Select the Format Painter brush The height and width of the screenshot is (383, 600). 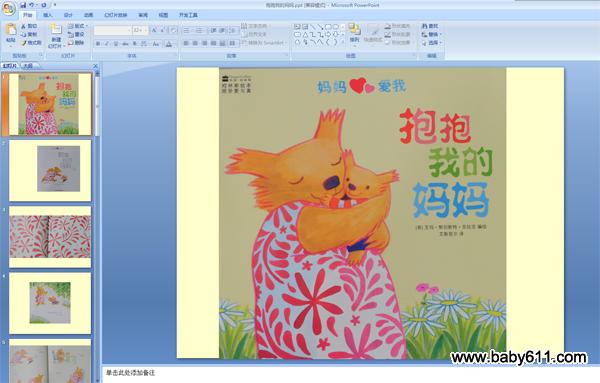point(24,43)
